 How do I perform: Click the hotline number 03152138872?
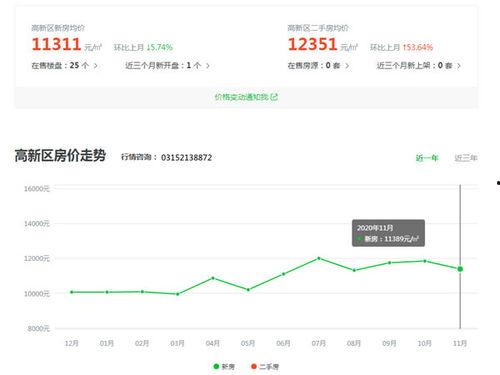click(186, 157)
